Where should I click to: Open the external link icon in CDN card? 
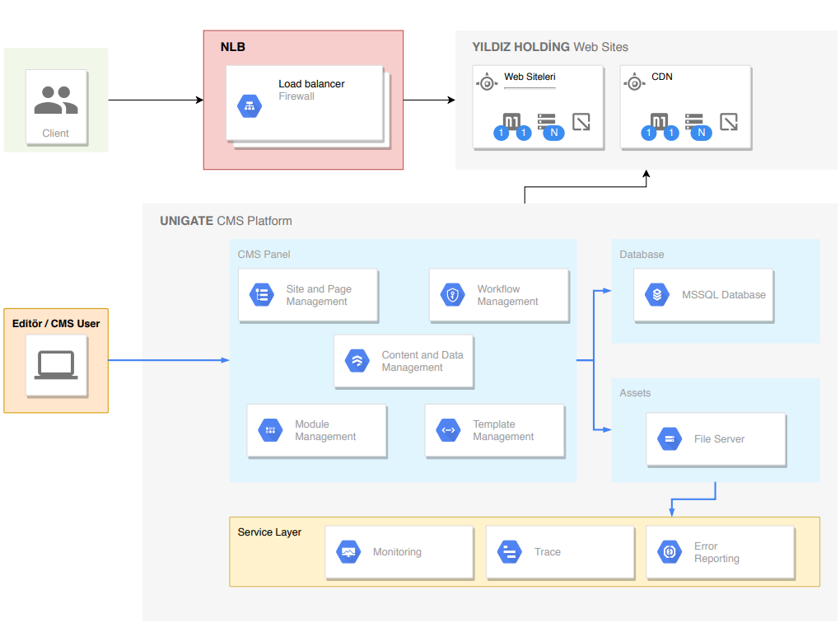click(729, 122)
